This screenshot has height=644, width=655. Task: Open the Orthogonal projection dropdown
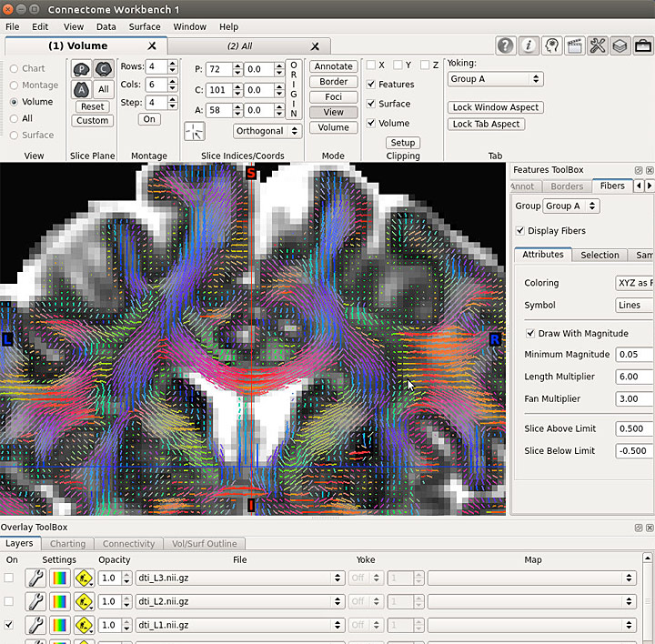[x=267, y=131]
